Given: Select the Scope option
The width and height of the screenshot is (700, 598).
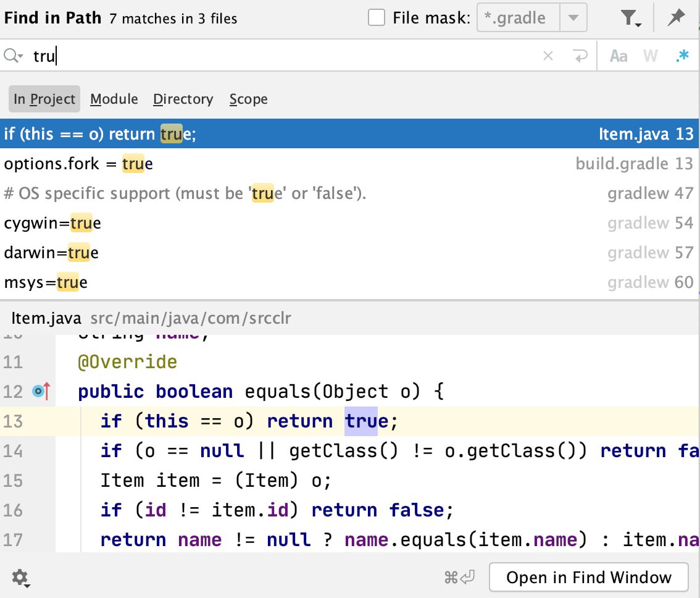Looking at the screenshot, I should (248, 99).
